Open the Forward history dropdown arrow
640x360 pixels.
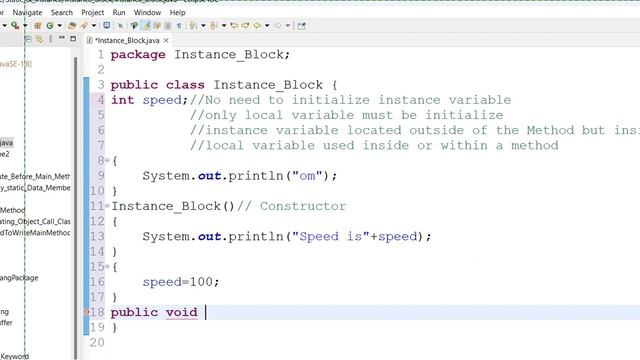pos(288,26)
